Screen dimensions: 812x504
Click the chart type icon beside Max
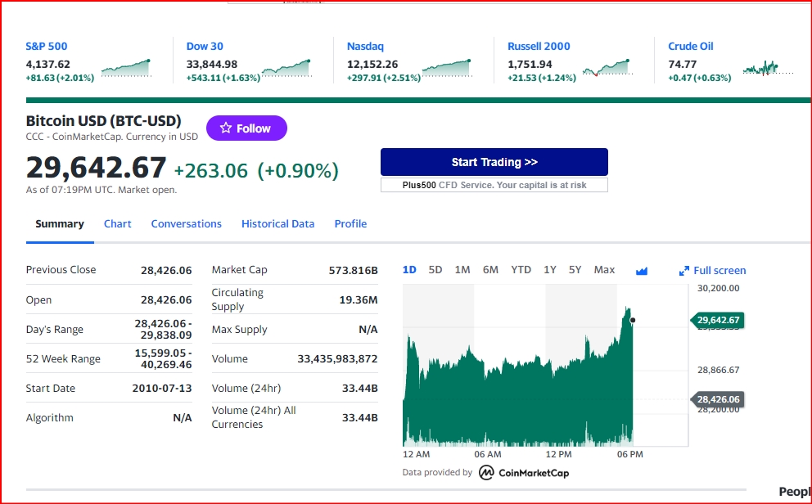(641, 271)
